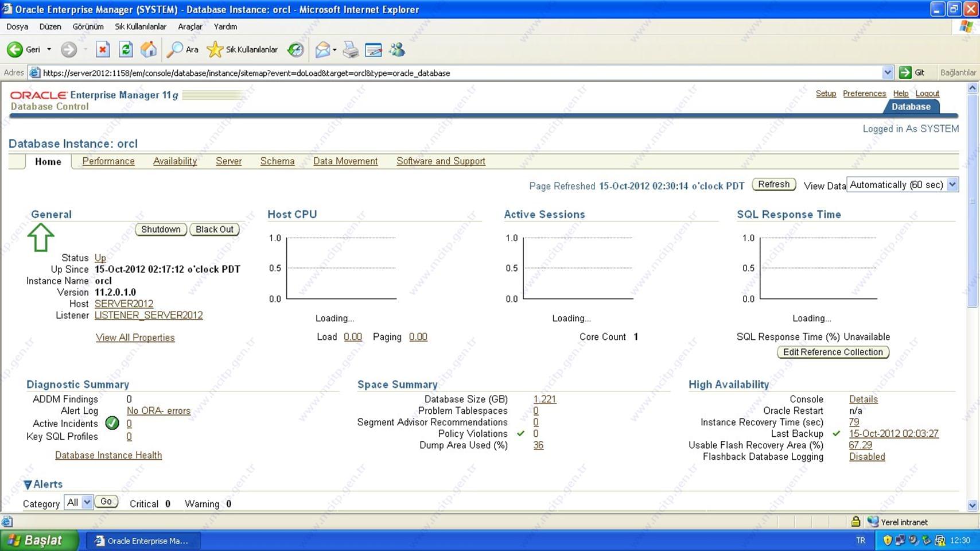
Task: Print the page with printer icon
Action: (351, 50)
